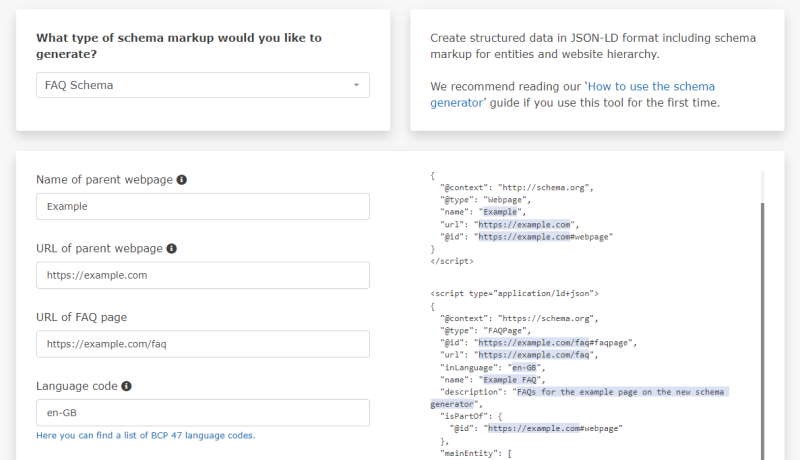800x460 pixels.
Task: Click the 'What type of schema markup' heading
Action: pyautogui.click(x=179, y=46)
